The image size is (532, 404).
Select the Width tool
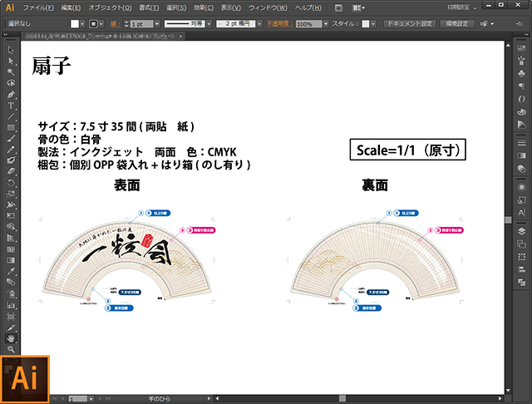pos(11,204)
